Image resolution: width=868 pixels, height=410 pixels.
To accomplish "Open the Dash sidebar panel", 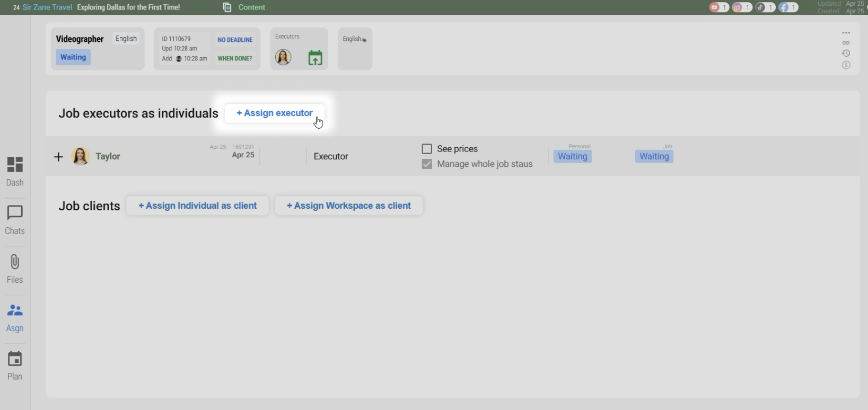I will (15, 171).
